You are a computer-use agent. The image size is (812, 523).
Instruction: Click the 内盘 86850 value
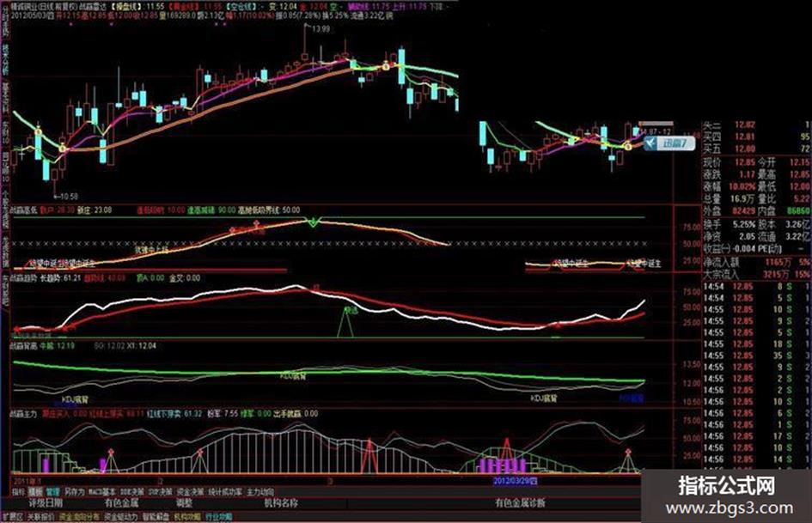(x=798, y=210)
